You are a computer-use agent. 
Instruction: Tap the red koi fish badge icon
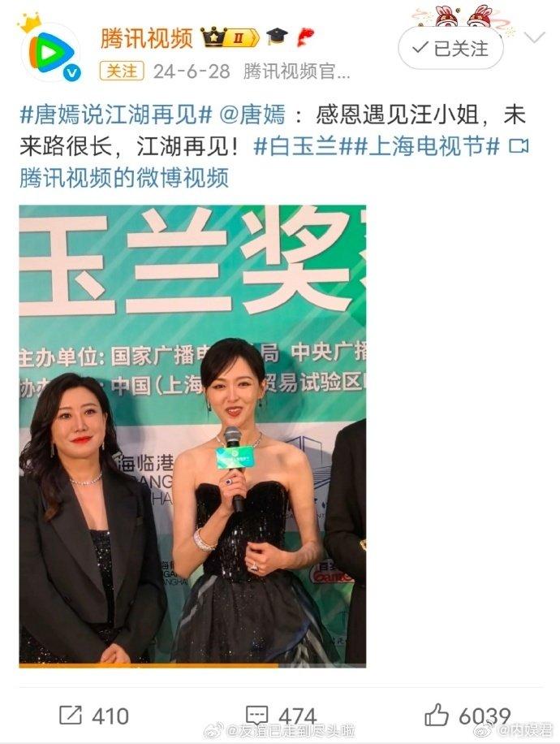tap(305, 37)
